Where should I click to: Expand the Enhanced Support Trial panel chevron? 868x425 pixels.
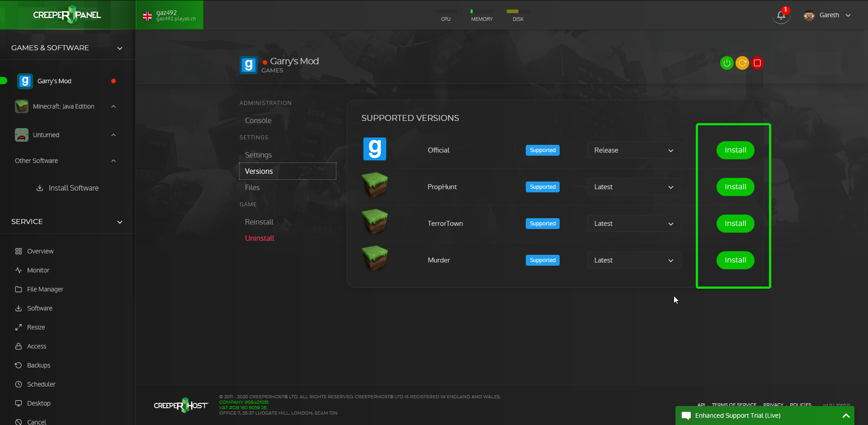pyautogui.click(x=846, y=415)
